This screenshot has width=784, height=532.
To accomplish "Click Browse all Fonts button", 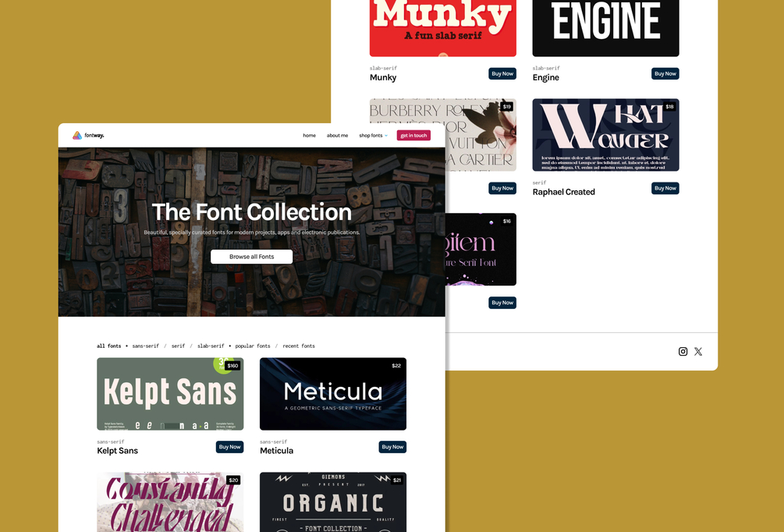I will [x=251, y=257].
